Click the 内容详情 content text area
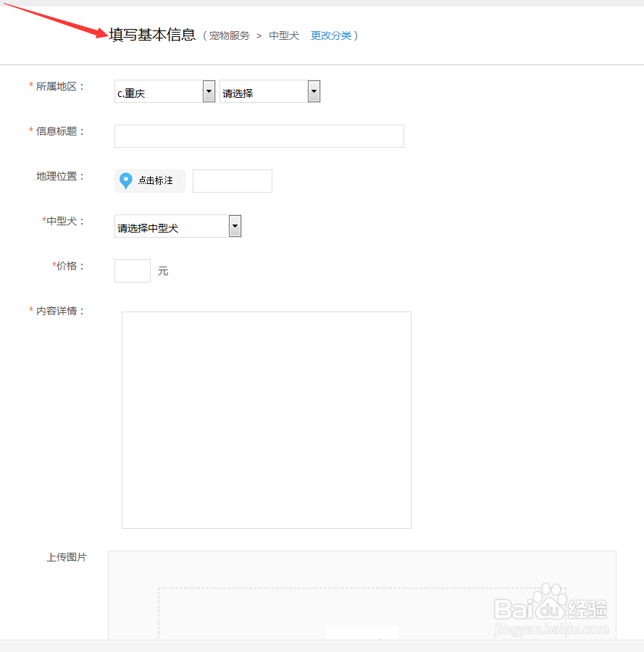The image size is (644, 652). [x=266, y=419]
